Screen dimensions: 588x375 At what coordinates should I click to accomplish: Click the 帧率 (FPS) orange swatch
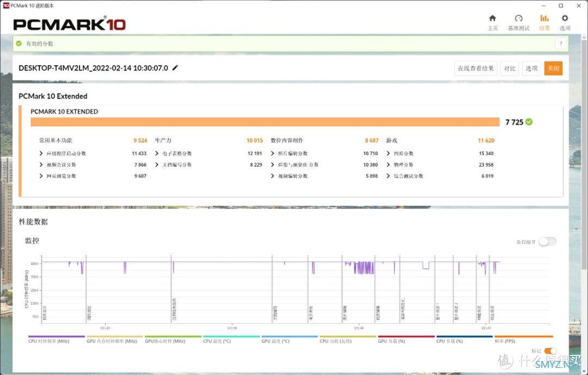tap(524, 336)
